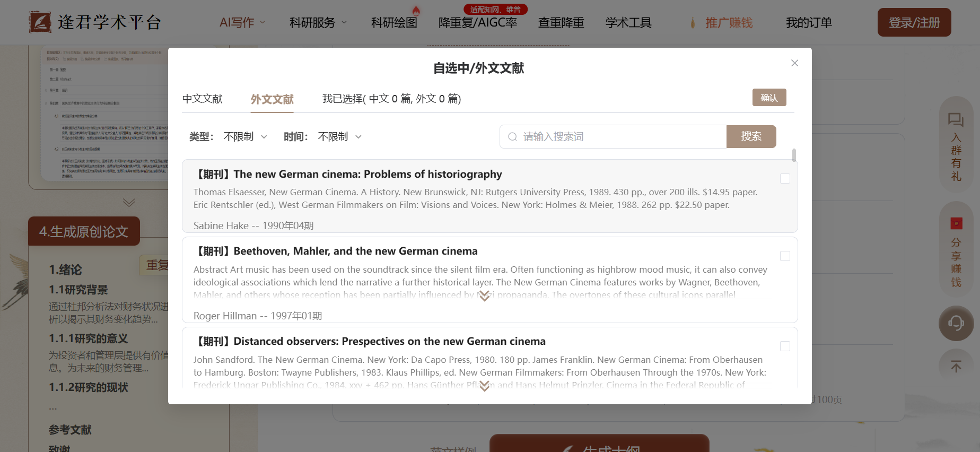Click the Roger Hillman author line
The width and height of the screenshot is (980, 452).
point(258,316)
